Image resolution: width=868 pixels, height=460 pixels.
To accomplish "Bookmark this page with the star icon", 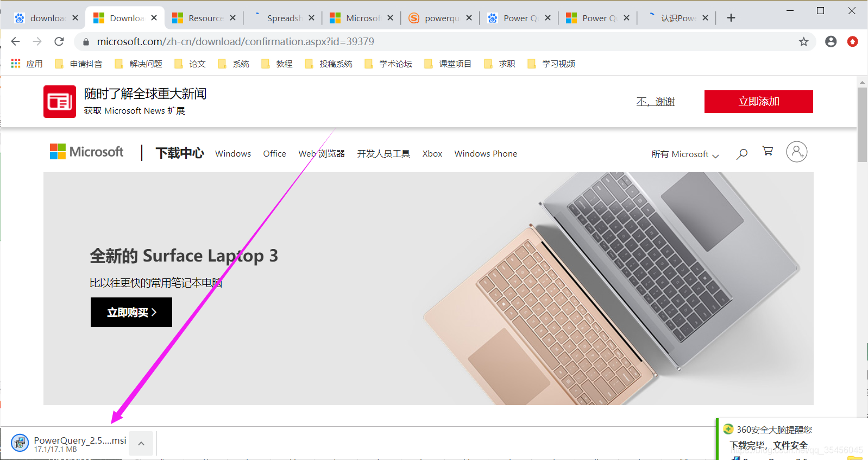I will click(804, 42).
